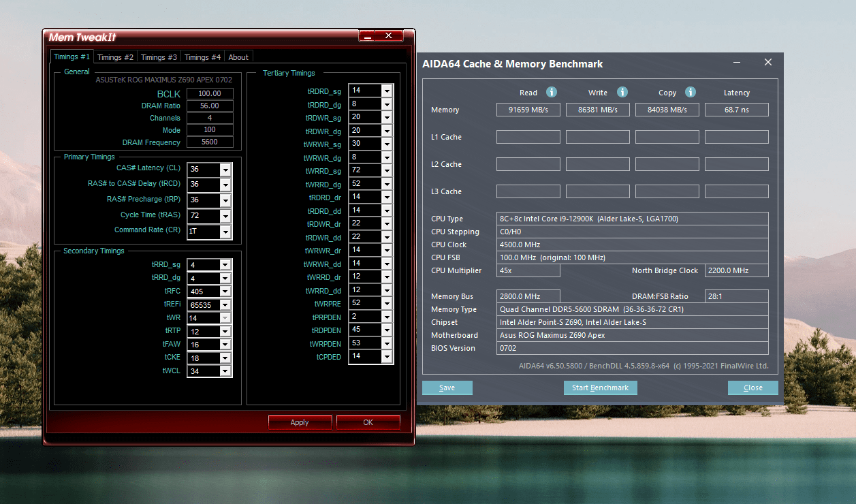
Task: Click the Memory Copy result 84038 MB/s
Action: click(667, 110)
